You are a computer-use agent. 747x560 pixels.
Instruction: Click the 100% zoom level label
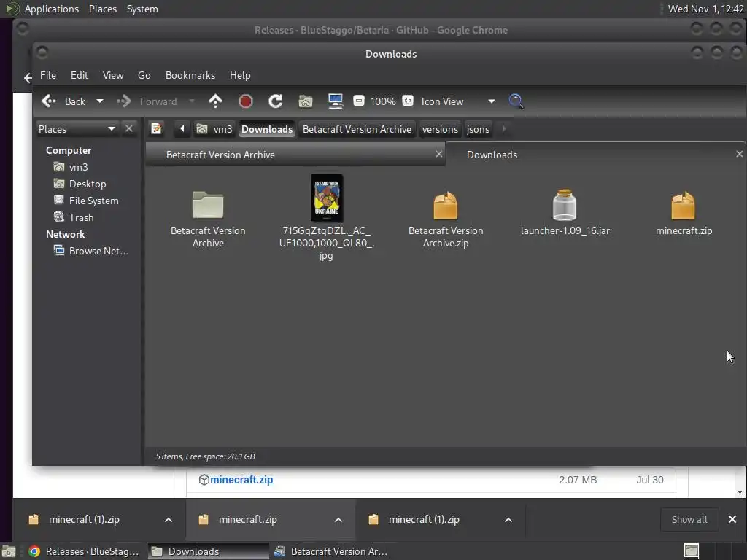383,101
